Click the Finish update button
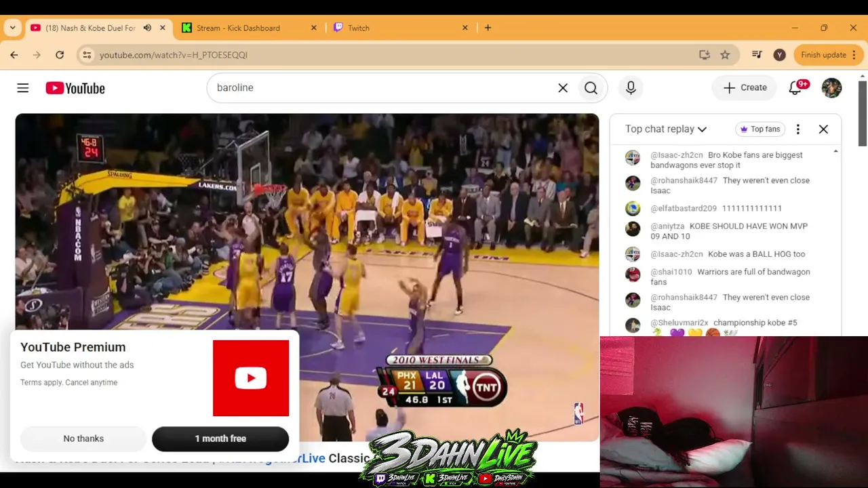Viewport: 868px width, 488px height. point(823,55)
